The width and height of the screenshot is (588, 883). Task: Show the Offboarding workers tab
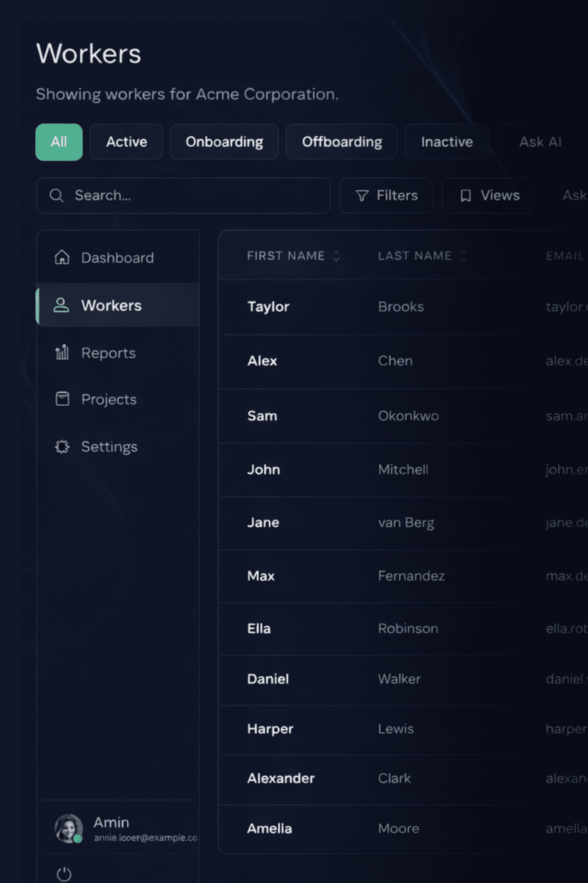coord(341,142)
